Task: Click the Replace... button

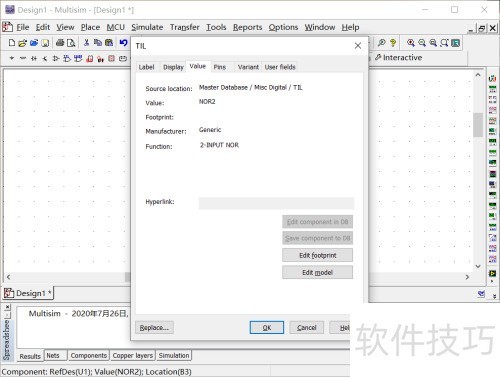Action: [154, 328]
